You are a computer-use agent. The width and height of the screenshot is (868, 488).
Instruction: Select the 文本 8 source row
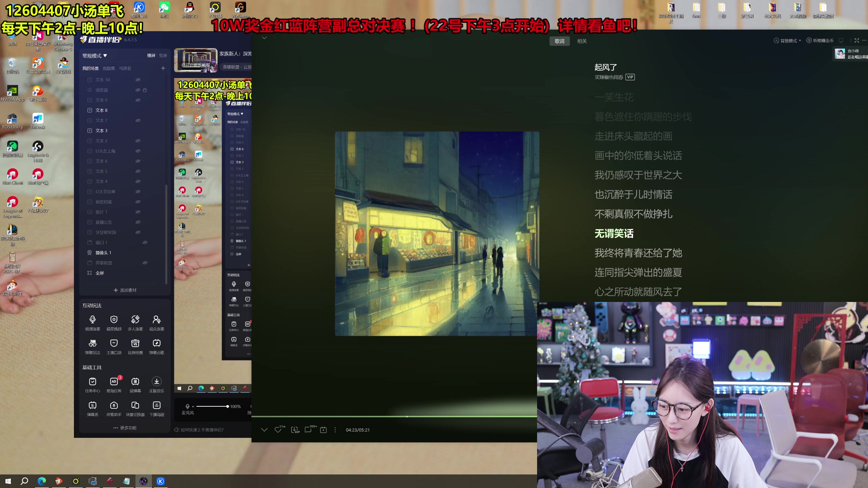tap(125, 110)
